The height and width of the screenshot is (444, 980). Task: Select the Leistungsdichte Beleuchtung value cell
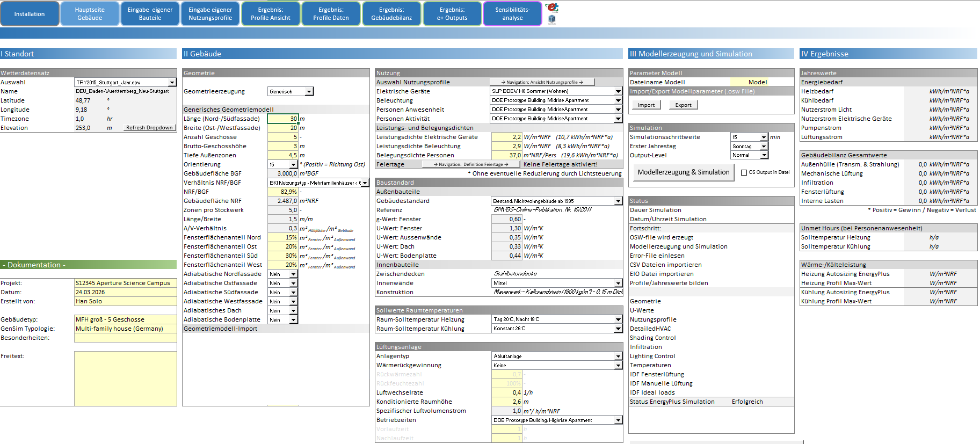pyautogui.click(x=507, y=146)
